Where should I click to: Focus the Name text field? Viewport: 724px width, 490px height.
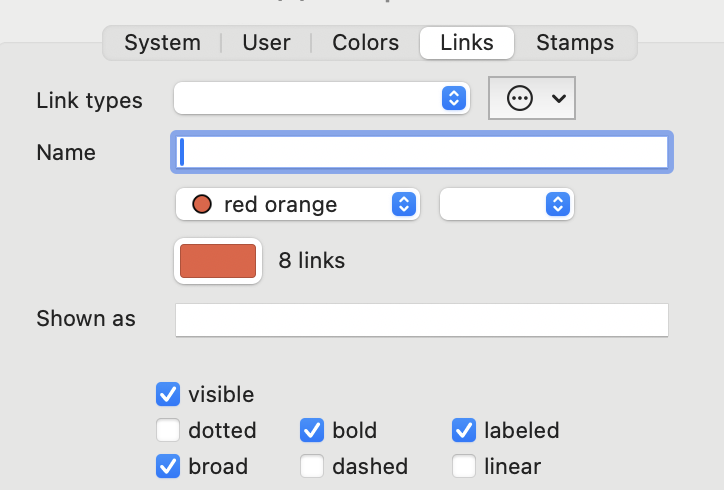coord(422,152)
